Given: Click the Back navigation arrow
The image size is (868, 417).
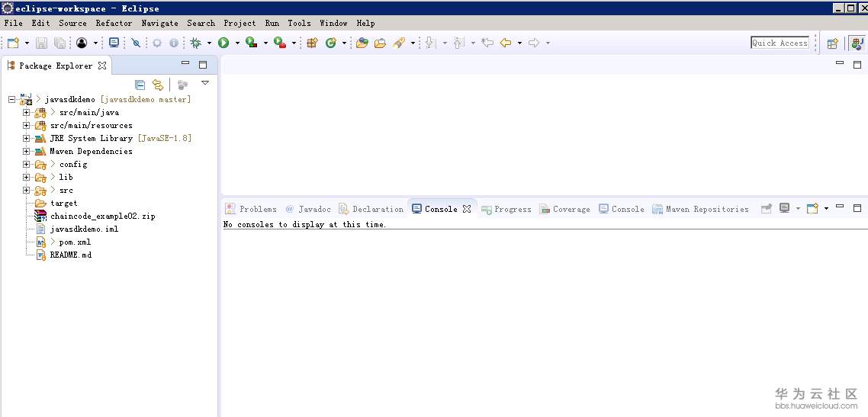Looking at the screenshot, I should tap(506, 43).
